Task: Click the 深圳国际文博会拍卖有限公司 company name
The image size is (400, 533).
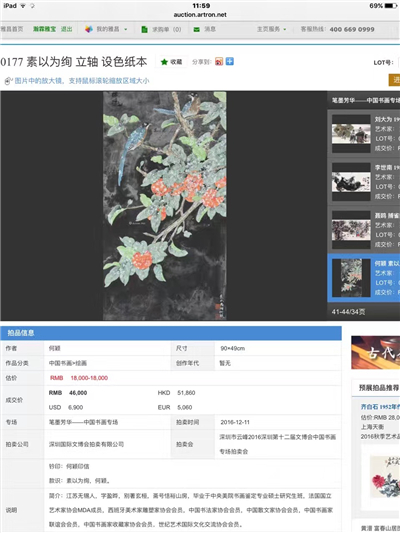Action: point(86,444)
